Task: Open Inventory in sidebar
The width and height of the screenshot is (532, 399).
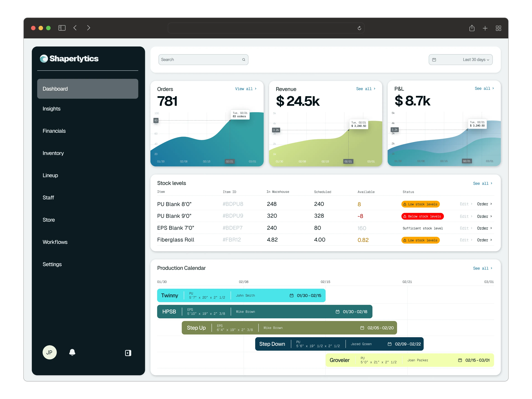Action: 53,153
